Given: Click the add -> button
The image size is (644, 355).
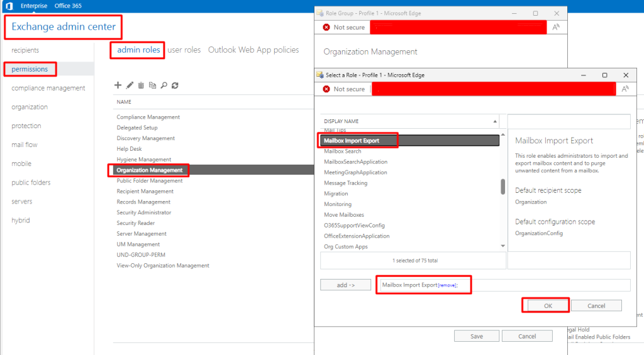Looking at the screenshot, I should point(345,285).
